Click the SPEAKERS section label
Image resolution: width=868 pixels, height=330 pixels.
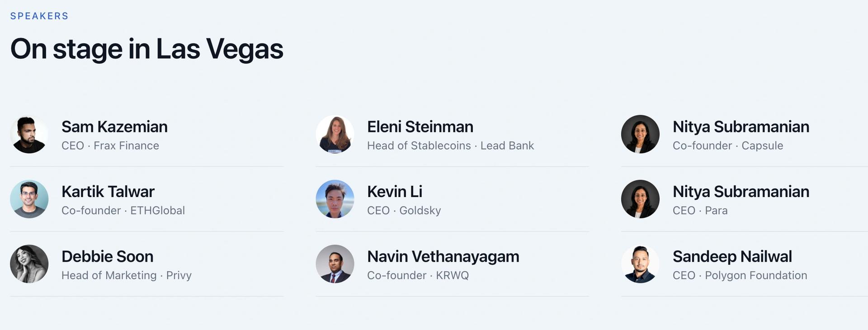[x=39, y=16]
